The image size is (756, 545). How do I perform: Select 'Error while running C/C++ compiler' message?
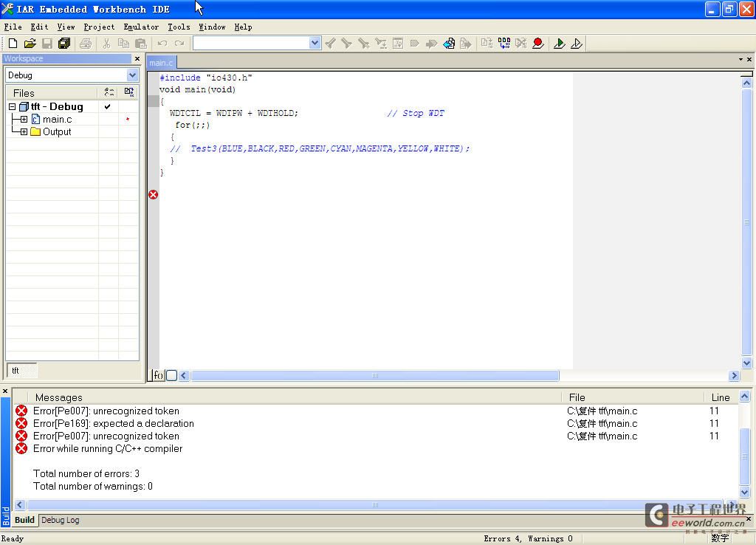coord(108,448)
